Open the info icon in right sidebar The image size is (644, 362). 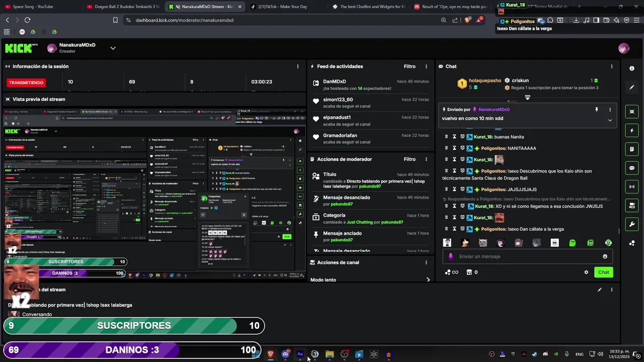(631, 68)
